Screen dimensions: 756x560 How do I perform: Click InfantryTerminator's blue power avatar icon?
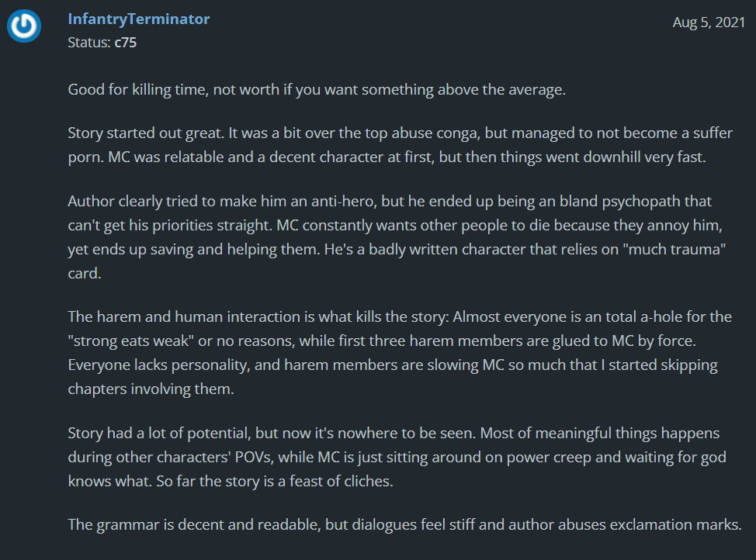[x=24, y=26]
